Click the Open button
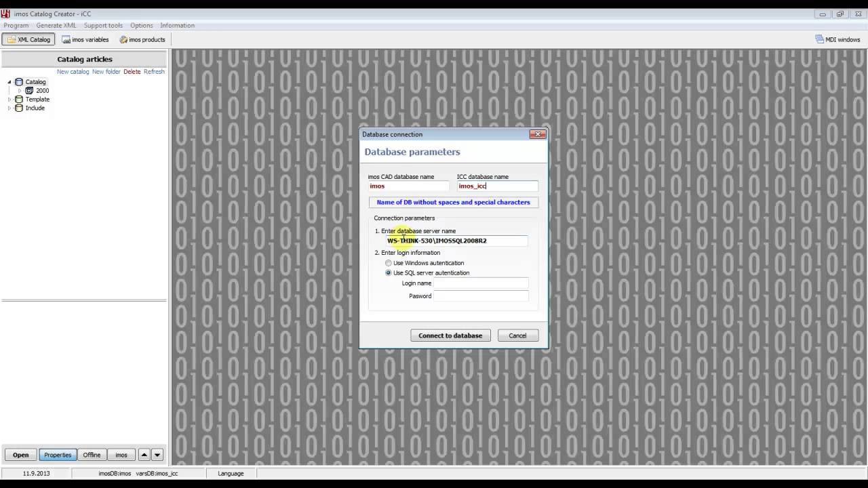This screenshot has height=488, width=868. tap(20, 455)
